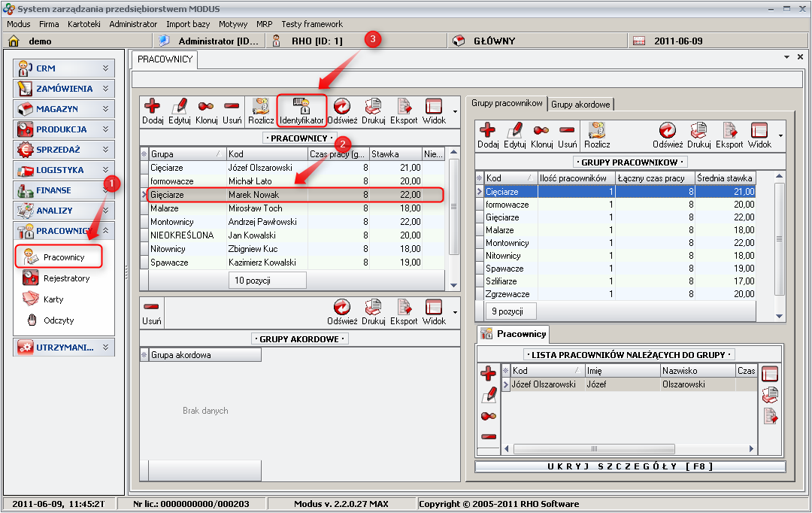Click Eksport icon in Grupy akordowe toolbar
The image size is (812, 513).
(x=404, y=311)
